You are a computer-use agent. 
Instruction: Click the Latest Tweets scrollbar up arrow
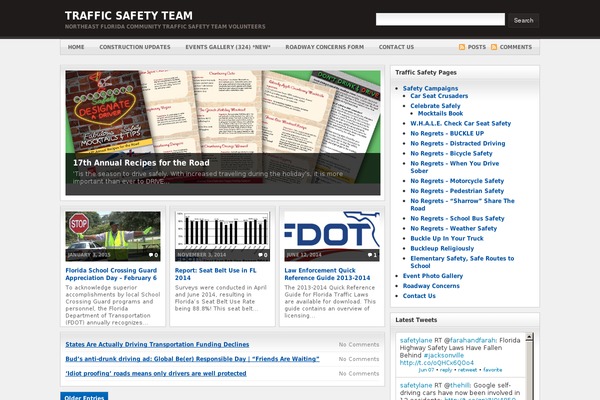click(530, 337)
